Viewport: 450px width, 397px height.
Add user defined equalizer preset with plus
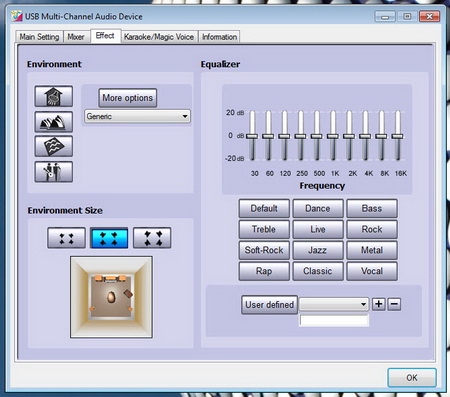coord(379,304)
